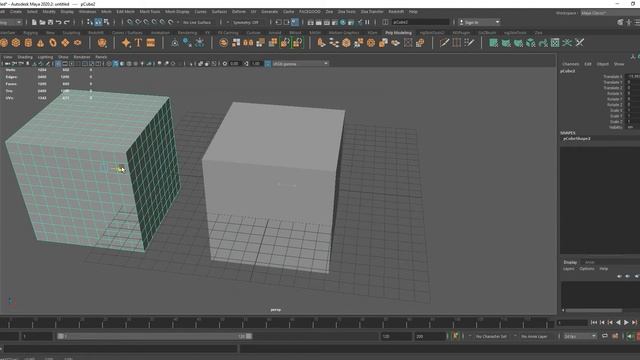Open the Symmetry Off dropdown
Screen dimensions: 640x360
pos(246,22)
